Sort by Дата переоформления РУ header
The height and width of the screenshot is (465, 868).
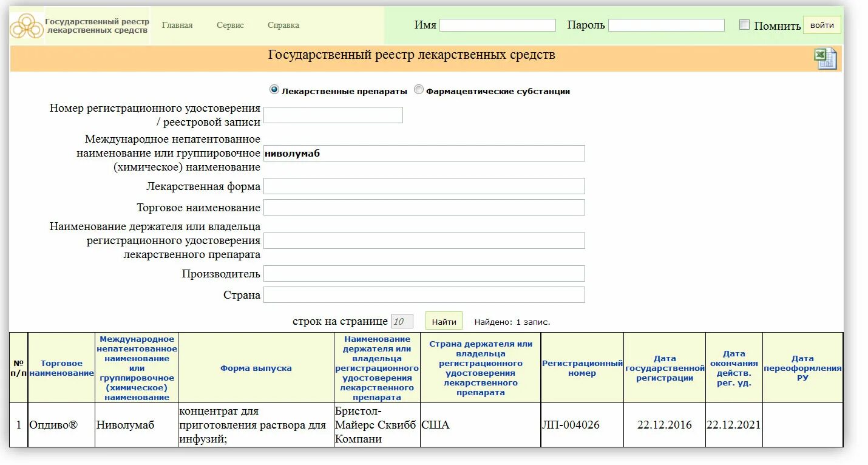(802, 368)
